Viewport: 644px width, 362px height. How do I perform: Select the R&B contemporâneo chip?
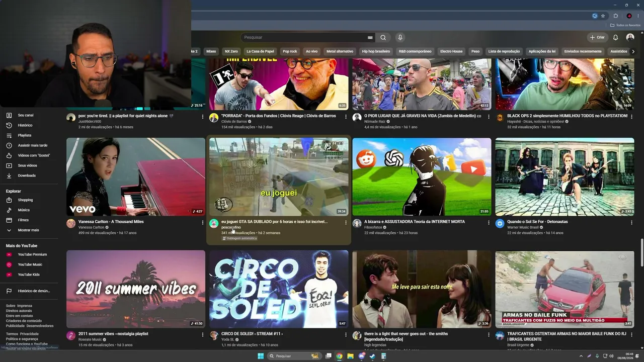(415, 51)
